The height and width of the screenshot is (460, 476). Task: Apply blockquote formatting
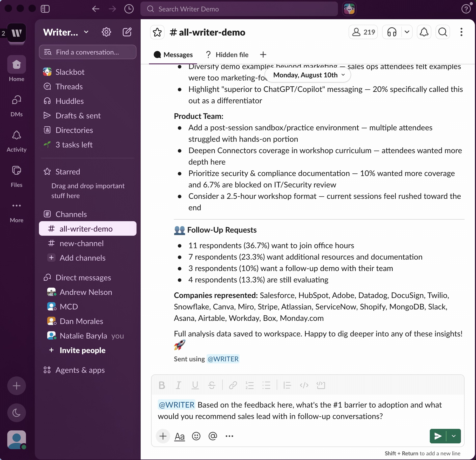pos(288,385)
